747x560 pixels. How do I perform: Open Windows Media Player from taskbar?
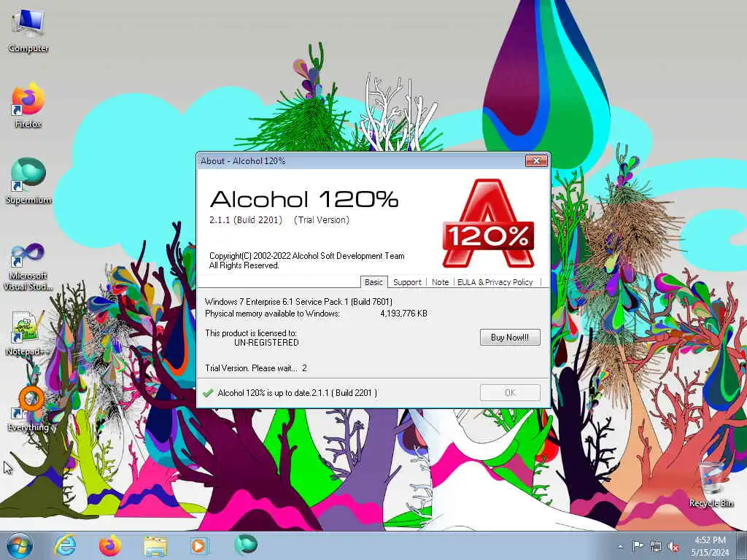200,545
